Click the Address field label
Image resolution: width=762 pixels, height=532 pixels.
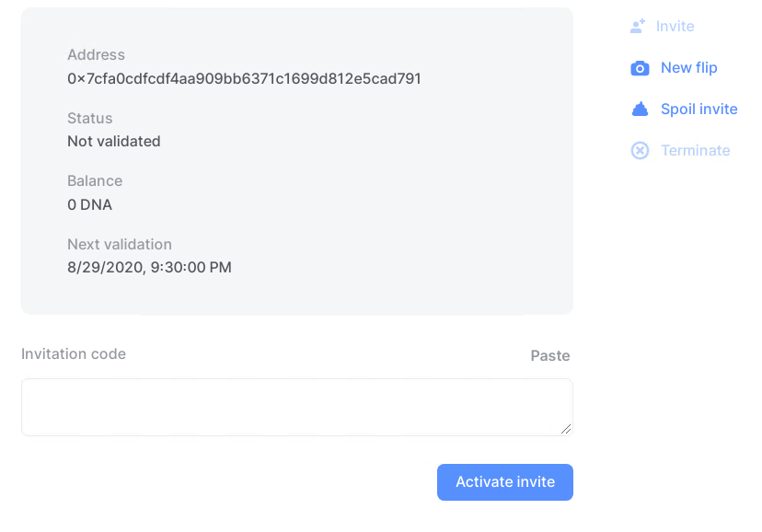[96, 55]
